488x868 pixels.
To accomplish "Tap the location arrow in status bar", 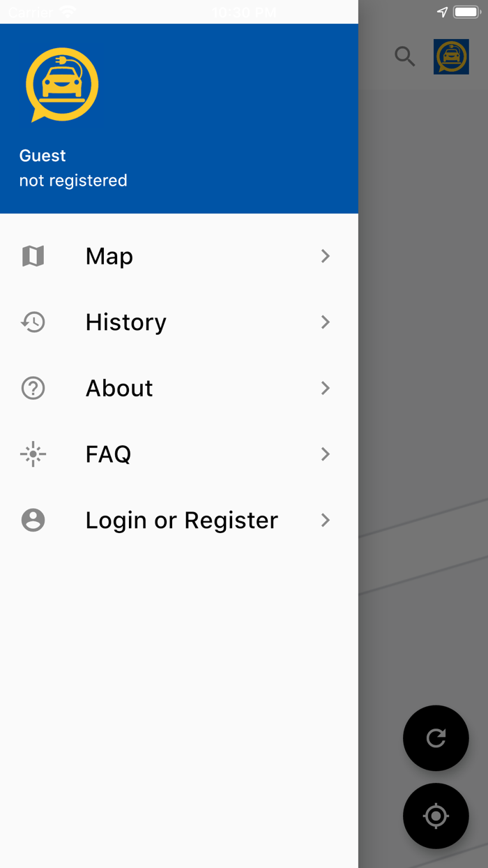I will point(442,12).
